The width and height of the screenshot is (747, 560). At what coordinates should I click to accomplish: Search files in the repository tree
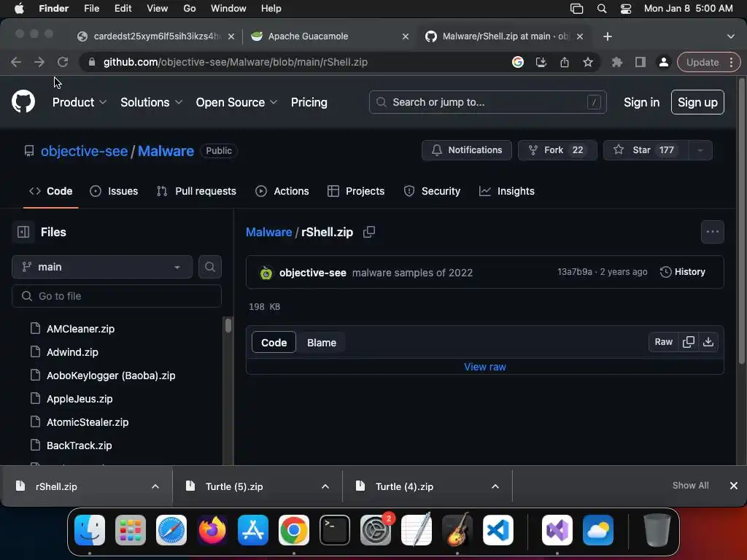(x=210, y=267)
